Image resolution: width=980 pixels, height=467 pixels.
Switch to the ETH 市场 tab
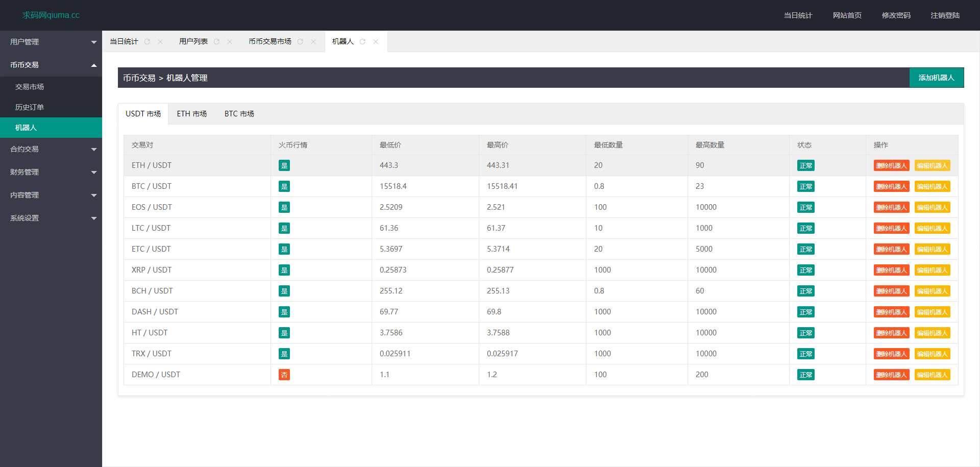pos(192,114)
